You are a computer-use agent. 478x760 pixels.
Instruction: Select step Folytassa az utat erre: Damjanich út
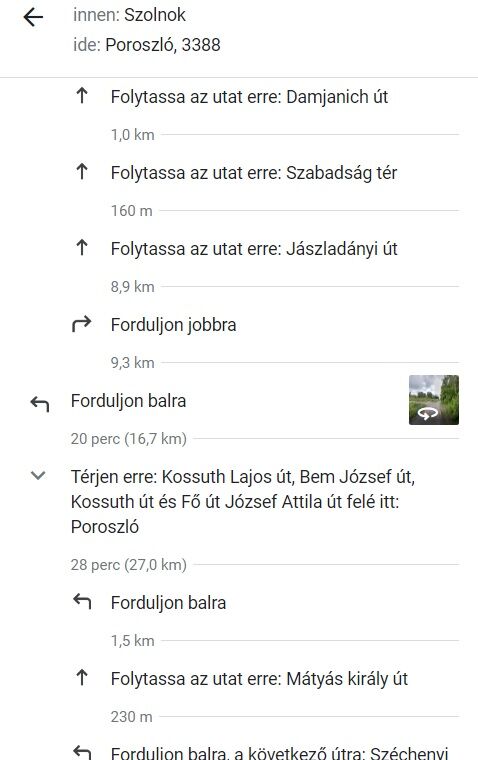pyautogui.click(x=249, y=96)
